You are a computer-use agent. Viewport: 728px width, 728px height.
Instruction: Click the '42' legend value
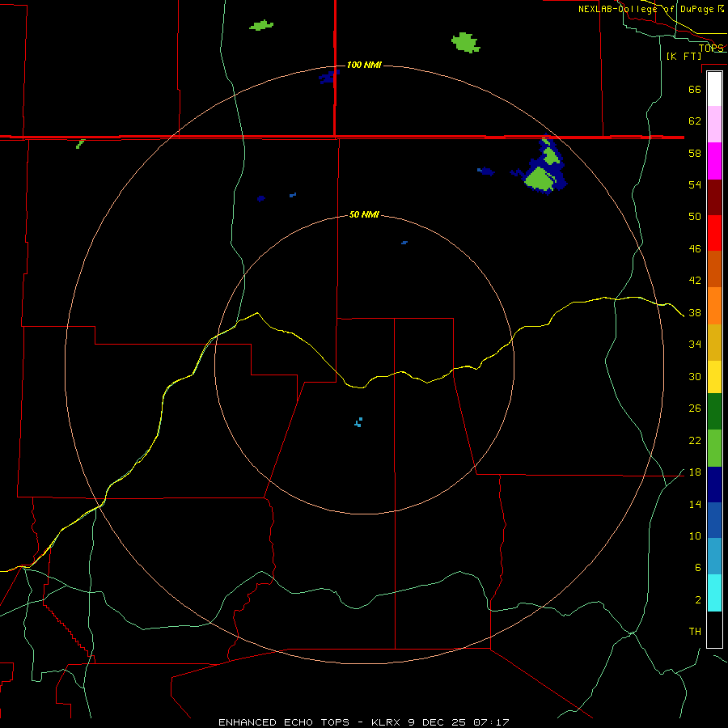695,281
